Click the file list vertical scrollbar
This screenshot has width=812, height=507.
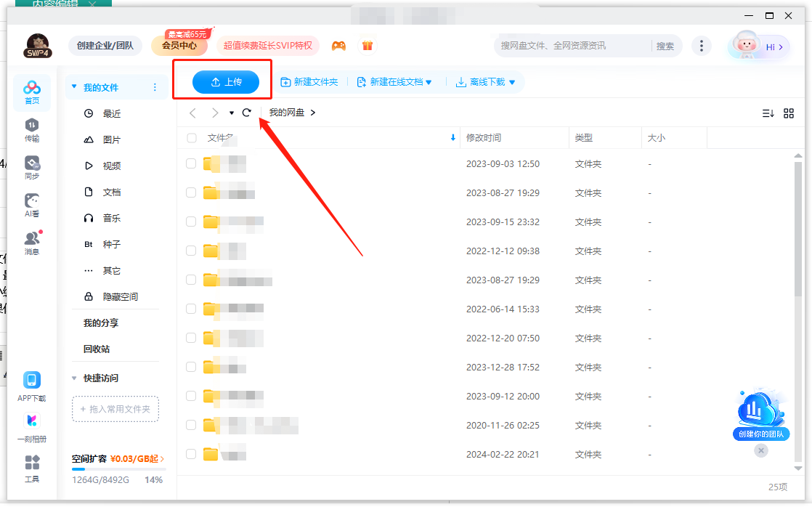(798, 229)
